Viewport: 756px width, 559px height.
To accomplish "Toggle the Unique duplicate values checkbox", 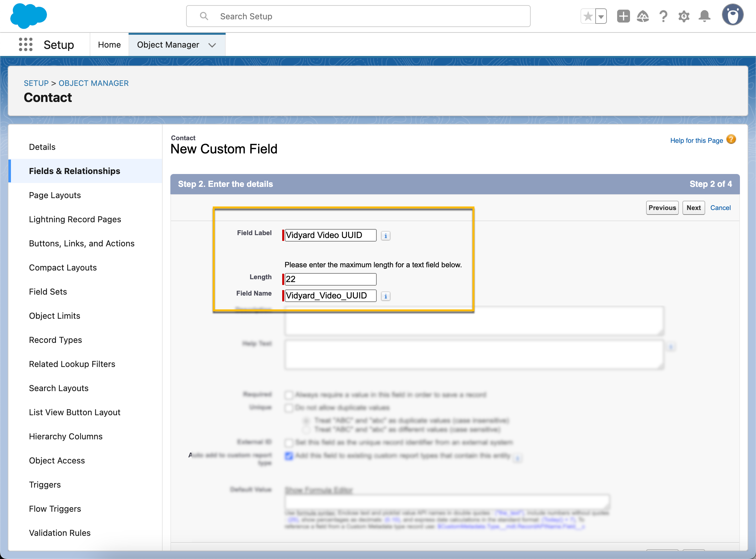I will 289,408.
